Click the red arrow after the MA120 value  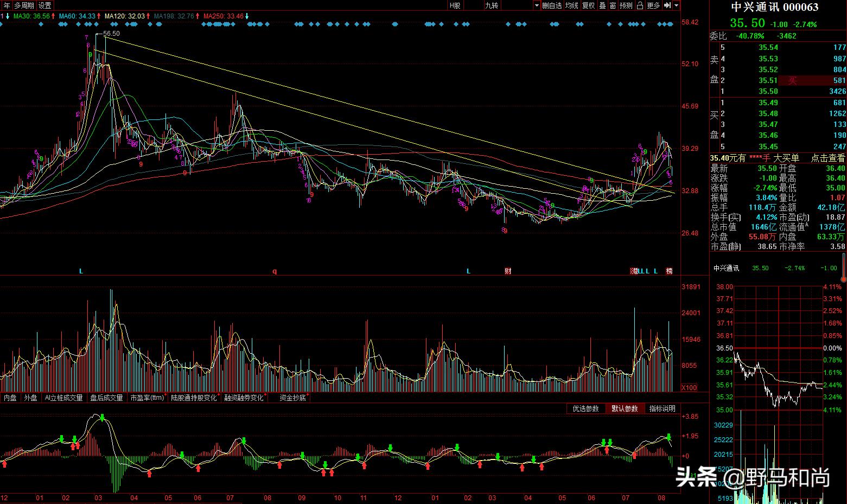[149, 16]
